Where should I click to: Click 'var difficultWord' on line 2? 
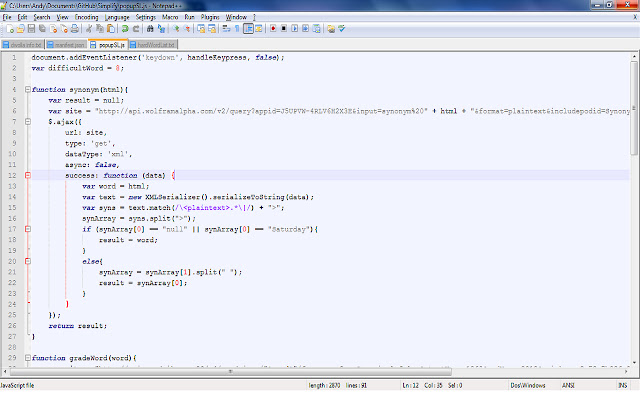67,68
